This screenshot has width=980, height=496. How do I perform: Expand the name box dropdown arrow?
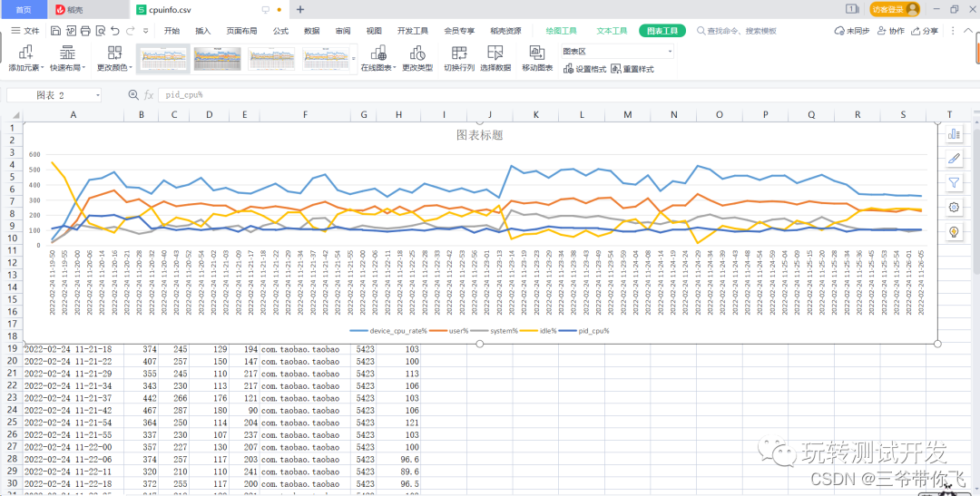(x=97, y=95)
